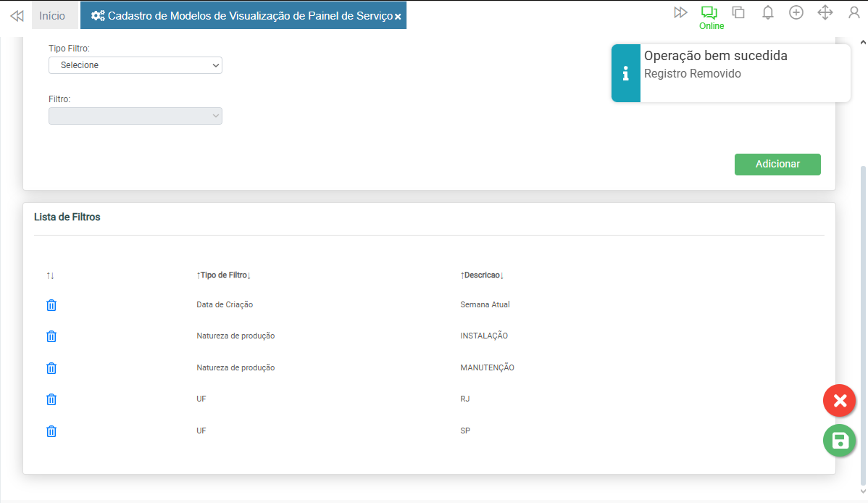This screenshot has width=868, height=503.
Task: Click the Adicionar button
Action: tap(777, 165)
